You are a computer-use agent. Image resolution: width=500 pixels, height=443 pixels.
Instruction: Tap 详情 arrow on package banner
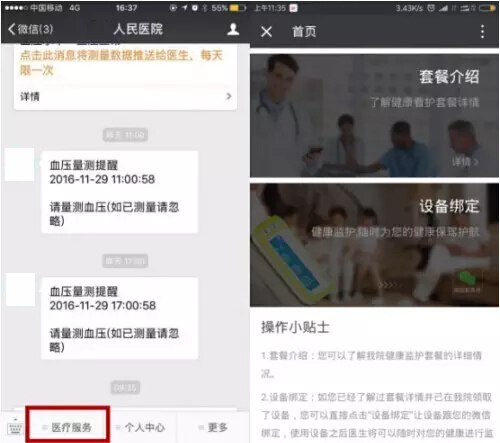466,162
